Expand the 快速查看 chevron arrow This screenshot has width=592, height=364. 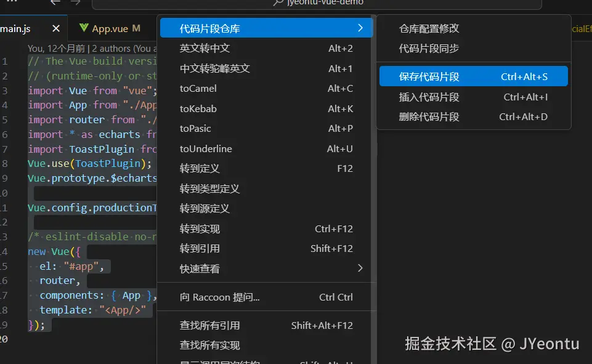pos(360,268)
